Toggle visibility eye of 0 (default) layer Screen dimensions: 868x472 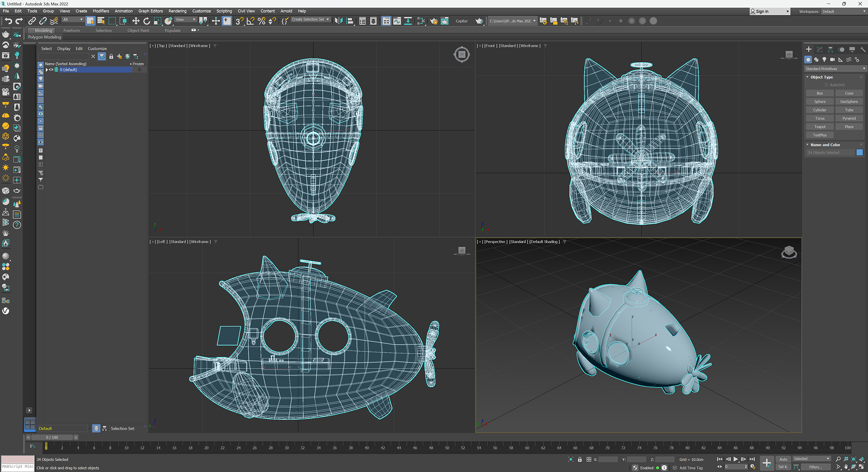pyautogui.click(x=51, y=70)
